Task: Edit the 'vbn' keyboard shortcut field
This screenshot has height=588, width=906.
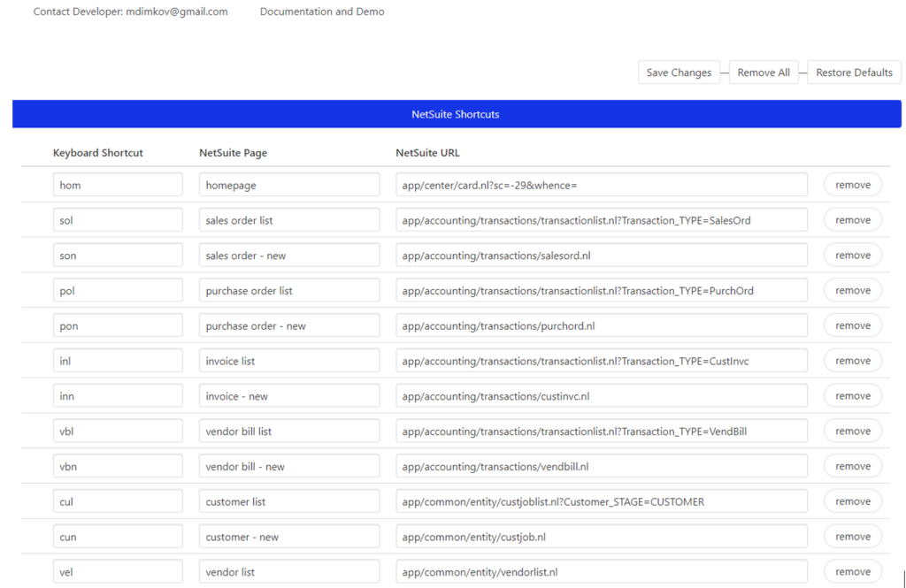Action: click(118, 466)
